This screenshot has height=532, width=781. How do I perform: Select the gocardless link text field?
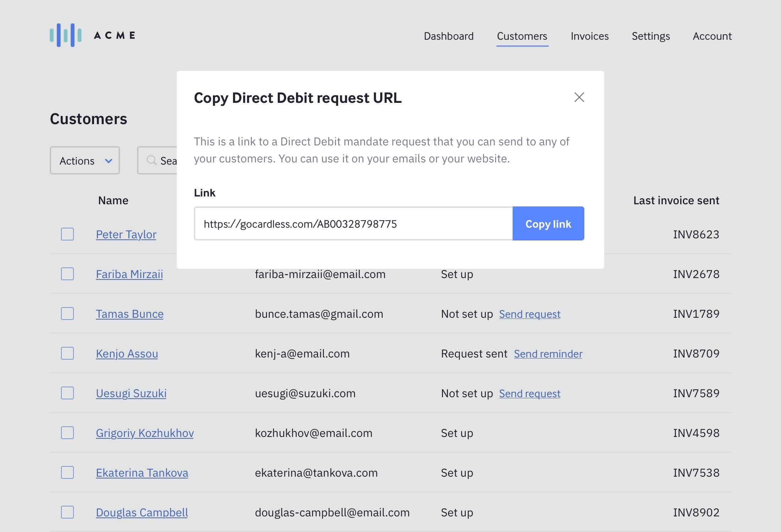pos(353,224)
